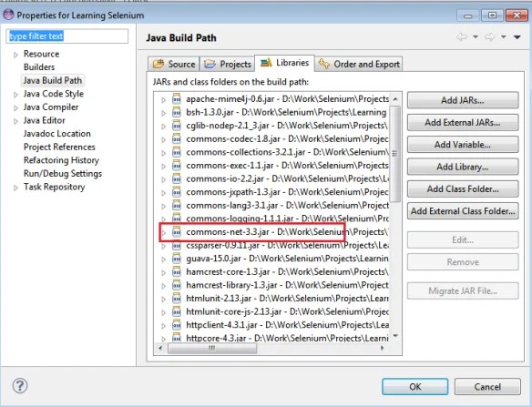
Task: Open the forward history dropdown arrow
Action: [504, 36]
